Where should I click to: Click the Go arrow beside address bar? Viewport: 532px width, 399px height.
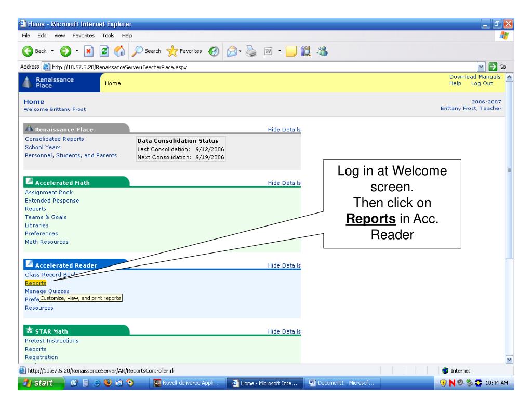tap(497, 67)
